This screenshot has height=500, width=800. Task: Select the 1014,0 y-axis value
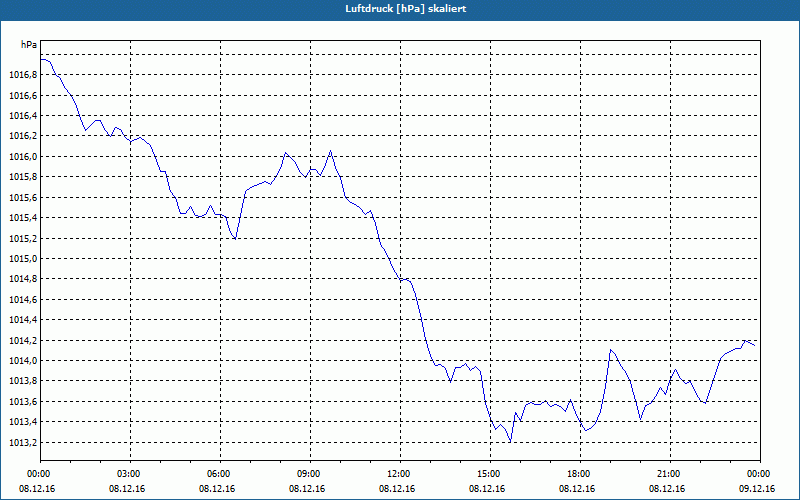[x=23, y=361]
